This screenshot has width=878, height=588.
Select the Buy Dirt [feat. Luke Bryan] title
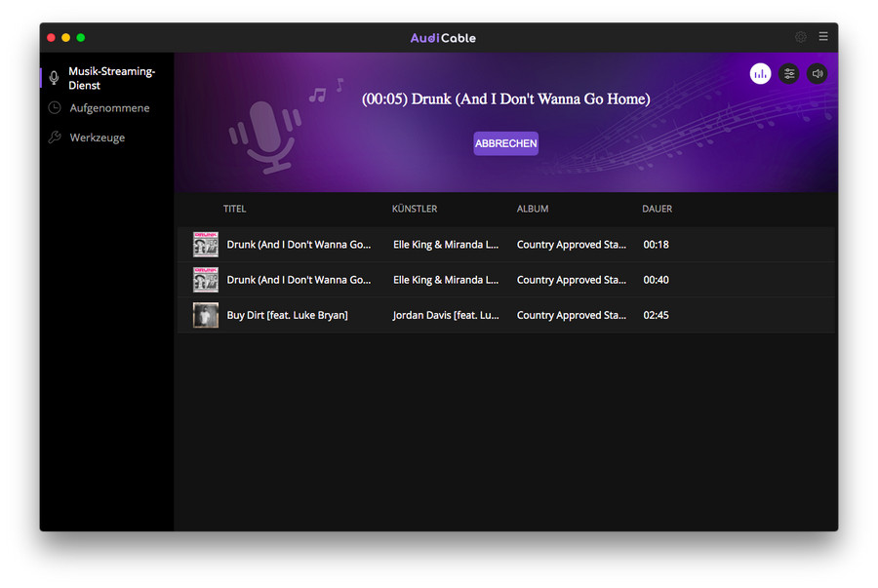click(x=287, y=315)
